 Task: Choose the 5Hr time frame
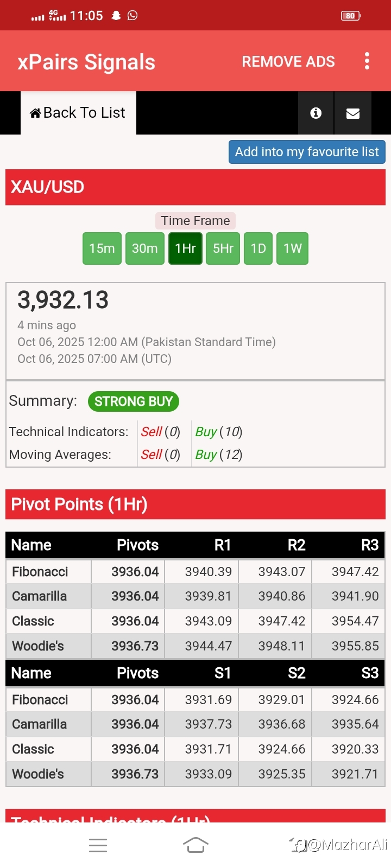point(223,248)
